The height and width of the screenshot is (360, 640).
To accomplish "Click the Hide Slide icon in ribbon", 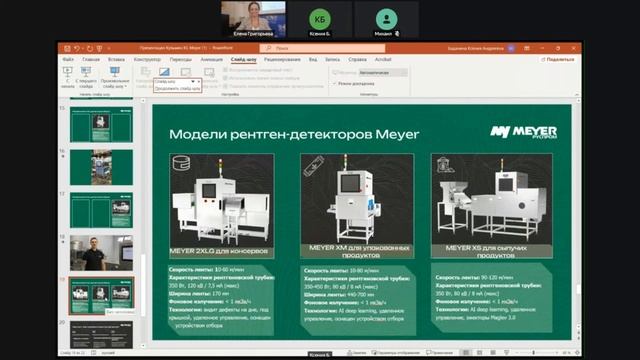I will click(x=164, y=72).
